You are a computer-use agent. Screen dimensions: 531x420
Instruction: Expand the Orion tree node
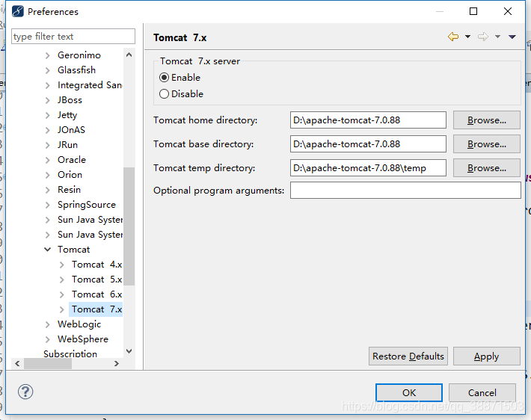[x=48, y=175]
